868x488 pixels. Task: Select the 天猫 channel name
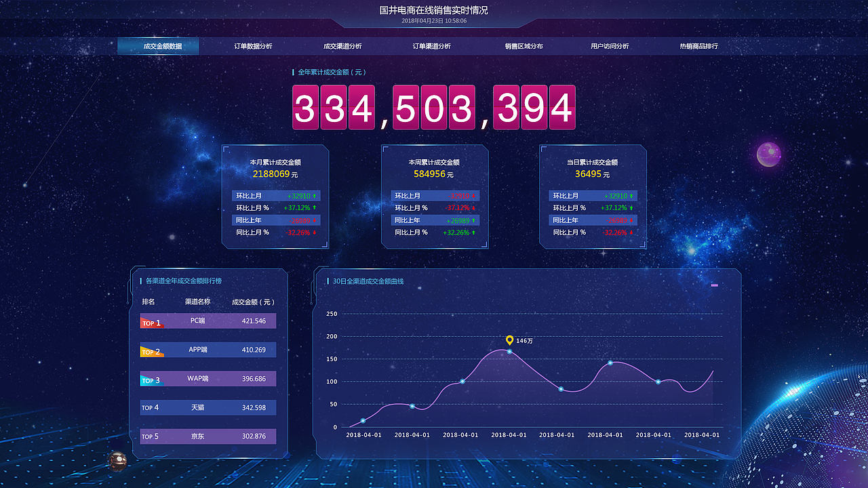click(x=197, y=407)
